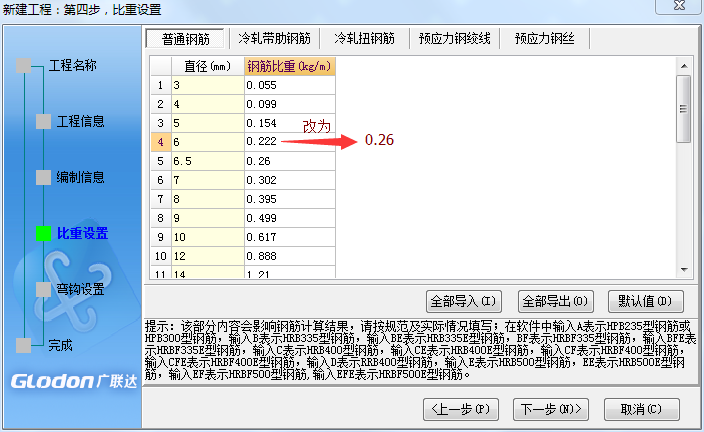Viewport: 704px width, 432px height.
Task: Click the gray square beside 完成
Action: [24, 345]
